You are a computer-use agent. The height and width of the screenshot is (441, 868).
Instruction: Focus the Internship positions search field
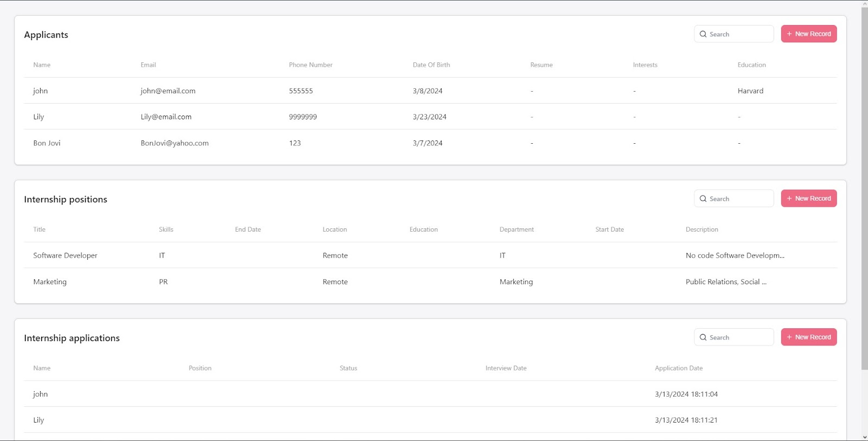[734, 199]
